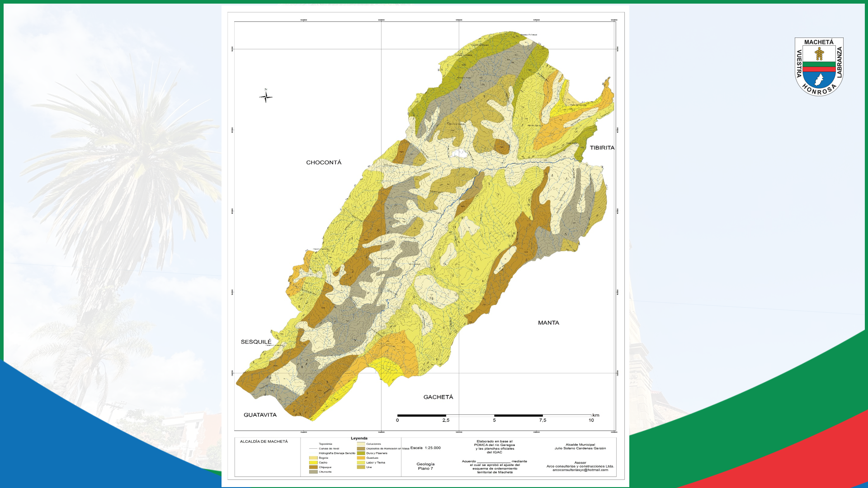868x488 pixels.
Task: Click the Chipaque legend color swatch
Action: pos(313,467)
